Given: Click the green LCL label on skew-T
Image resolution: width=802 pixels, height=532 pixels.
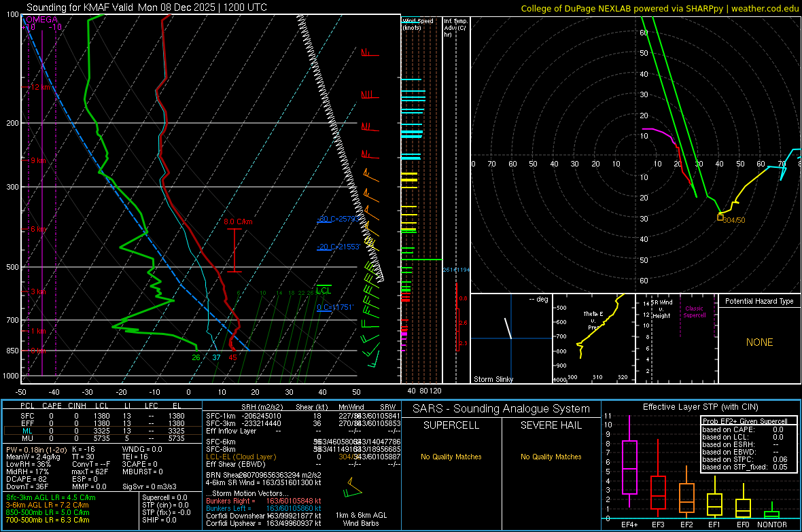Looking at the screenshot, I should [324, 291].
